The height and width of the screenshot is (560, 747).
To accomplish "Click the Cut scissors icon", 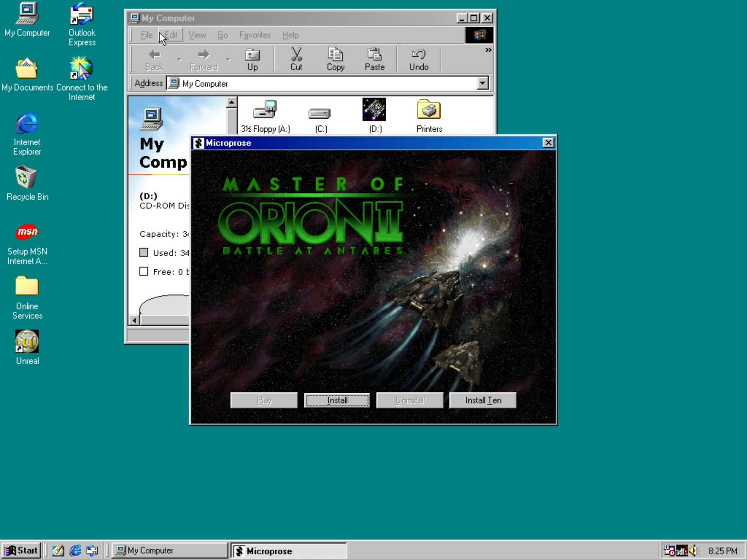I will click(x=296, y=59).
